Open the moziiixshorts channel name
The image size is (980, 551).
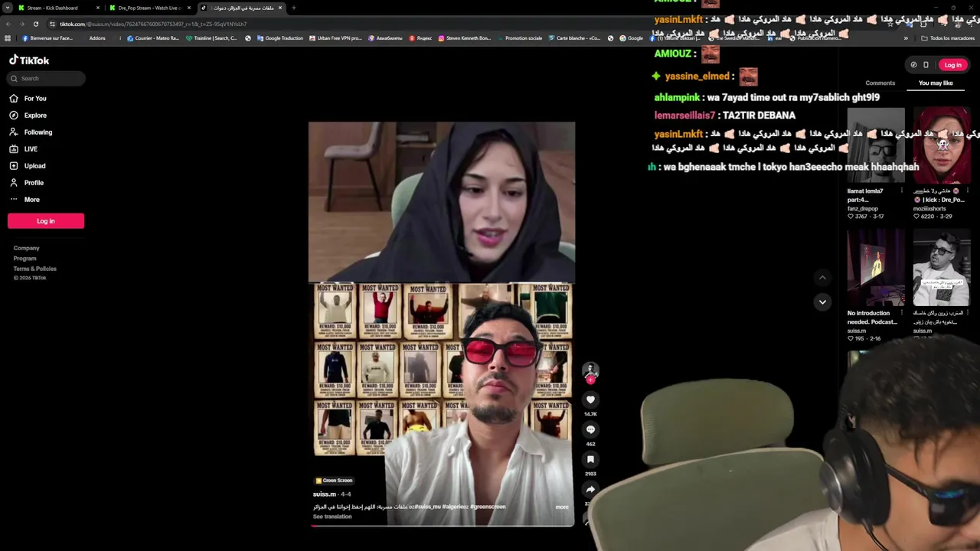tap(929, 209)
